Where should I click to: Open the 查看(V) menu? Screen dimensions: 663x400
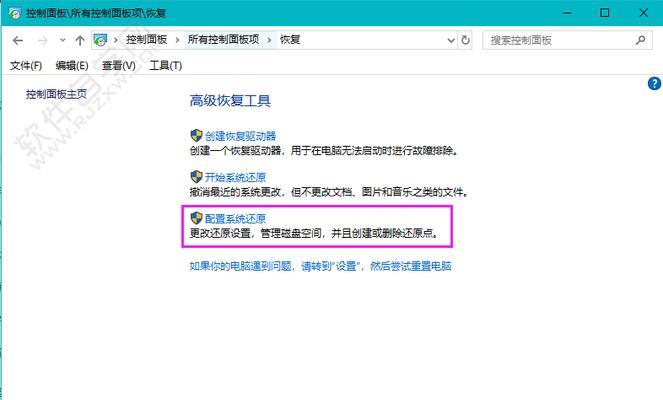click(118, 66)
